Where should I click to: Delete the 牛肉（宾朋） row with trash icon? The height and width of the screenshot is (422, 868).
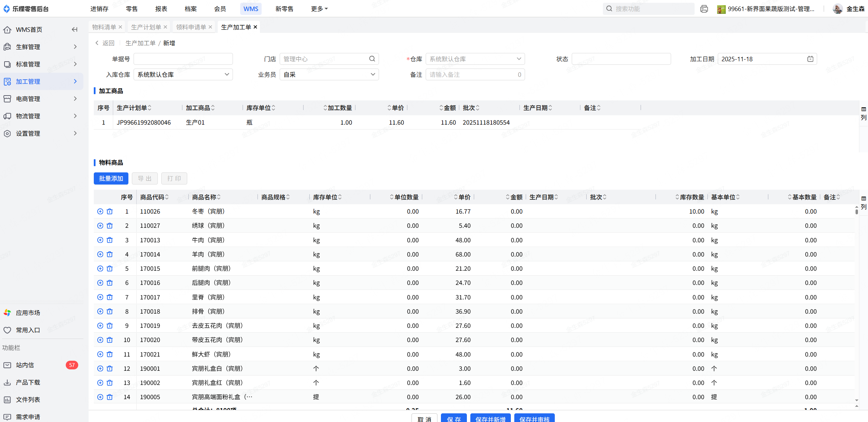[x=110, y=240]
